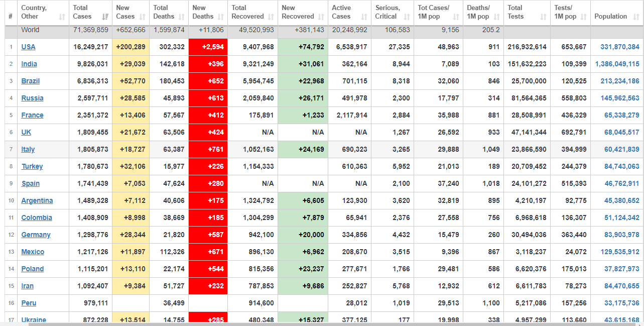The height and width of the screenshot is (326, 644).
Task: Open the Italy country link
Action: (28, 149)
